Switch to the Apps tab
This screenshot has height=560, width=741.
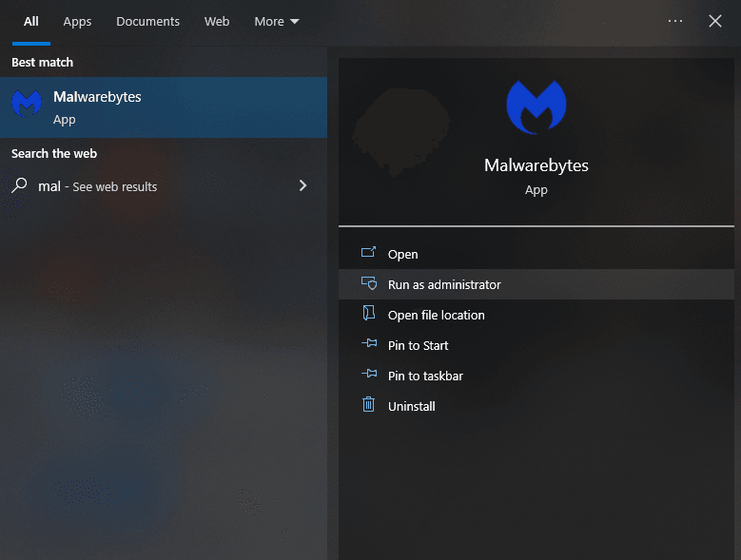click(77, 21)
